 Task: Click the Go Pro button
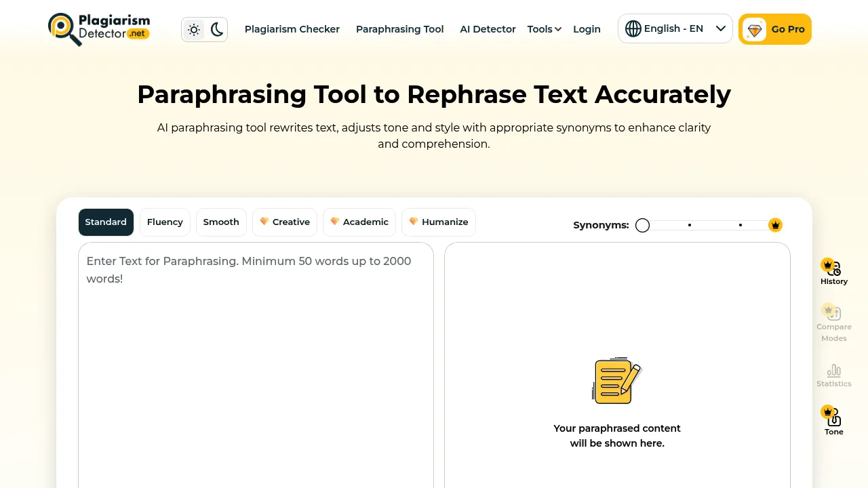coord(775,29)
